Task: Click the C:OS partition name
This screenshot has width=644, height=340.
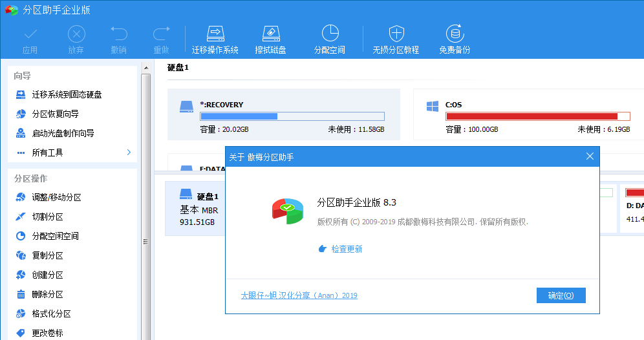Action: coord(453,105)
